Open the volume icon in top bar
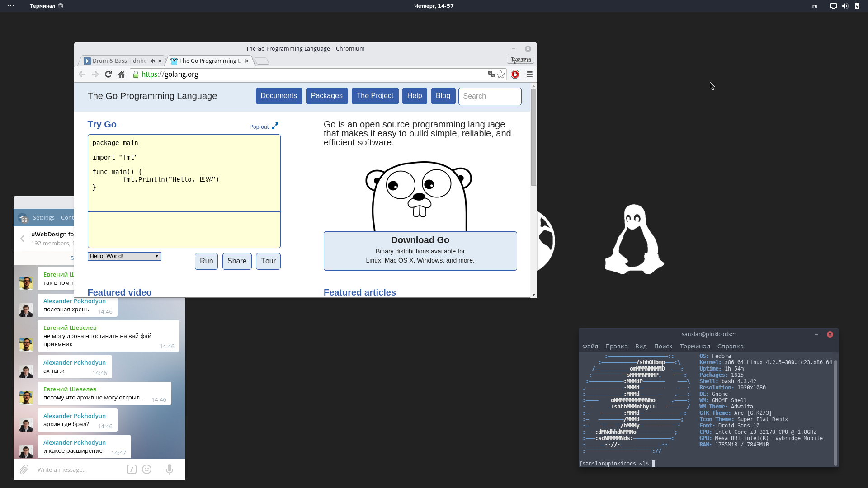 [845, 6]
